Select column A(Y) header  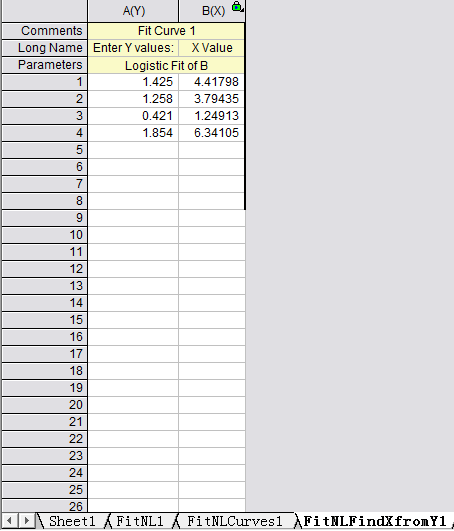tap(133, 11)
